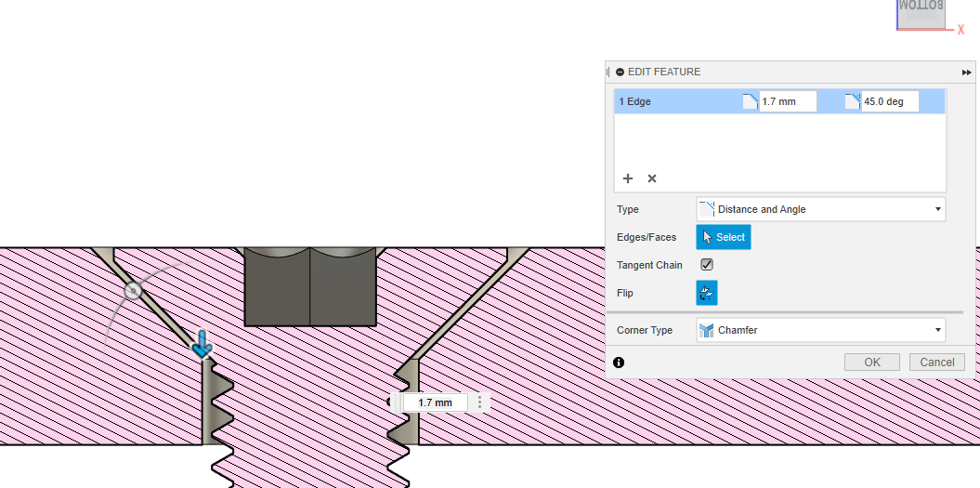Add a new selection set with plus icon
Viewport: 980px width, 488px height.
coord(628,178)
